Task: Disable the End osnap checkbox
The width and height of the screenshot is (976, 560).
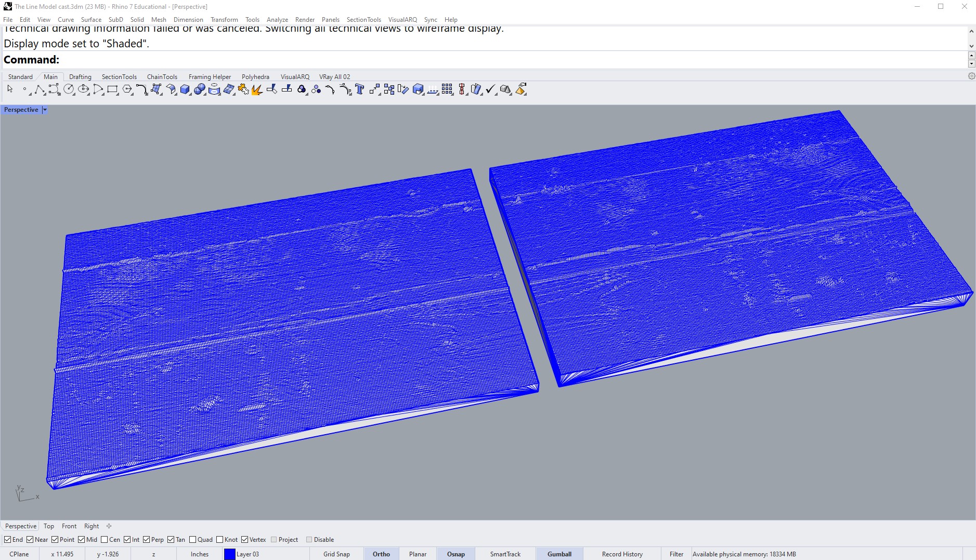Action: (8, 540)
